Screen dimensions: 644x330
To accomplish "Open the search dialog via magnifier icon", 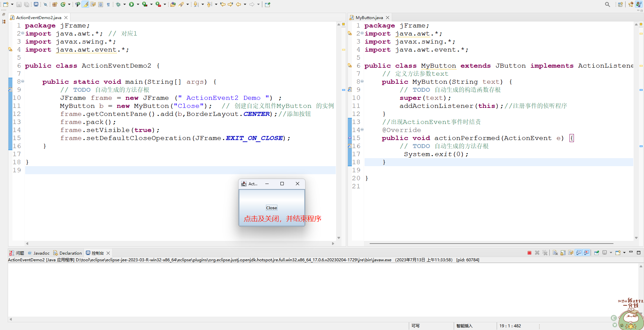I will [607, 4].
